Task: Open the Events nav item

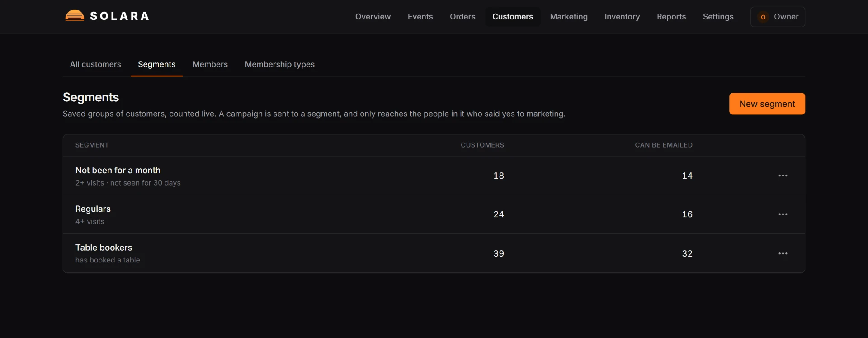Action: (x=420, y=17)
